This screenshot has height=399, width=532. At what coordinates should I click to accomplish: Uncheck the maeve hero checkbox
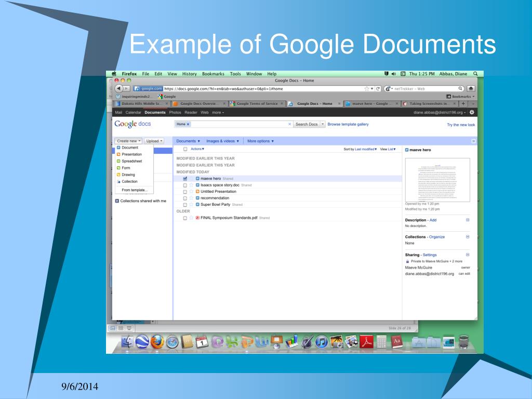(x=185, y=179)
